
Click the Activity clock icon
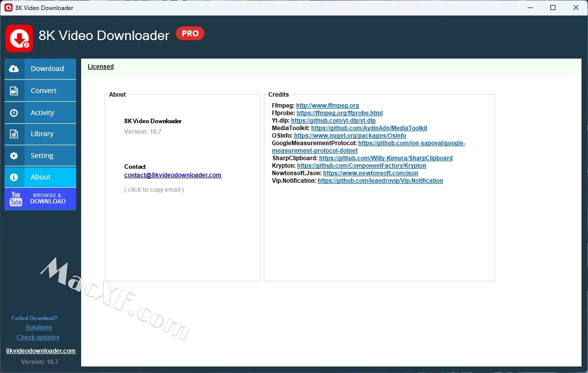click(14, 113)
